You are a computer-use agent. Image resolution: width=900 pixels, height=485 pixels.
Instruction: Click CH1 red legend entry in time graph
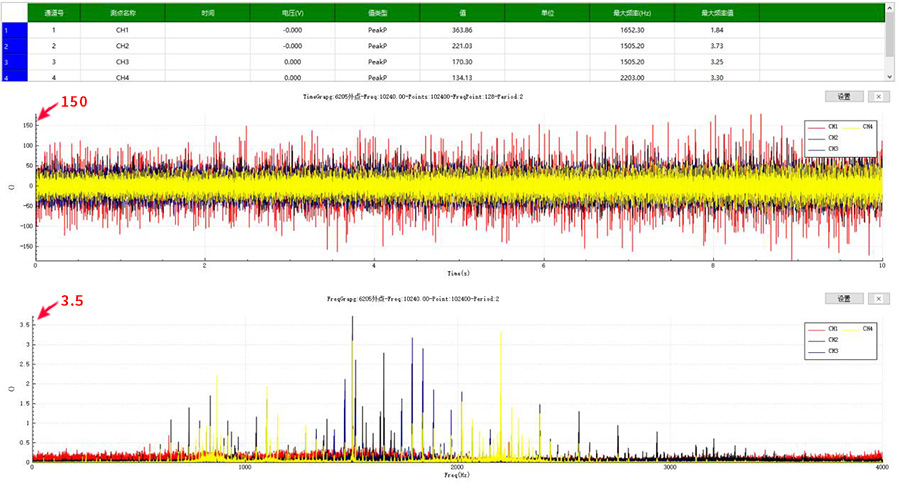point(824,127)
